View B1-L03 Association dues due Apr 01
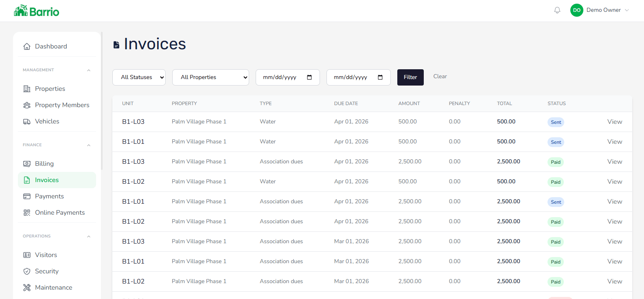Viewport: 644px width, 299px height. [615, 162]
